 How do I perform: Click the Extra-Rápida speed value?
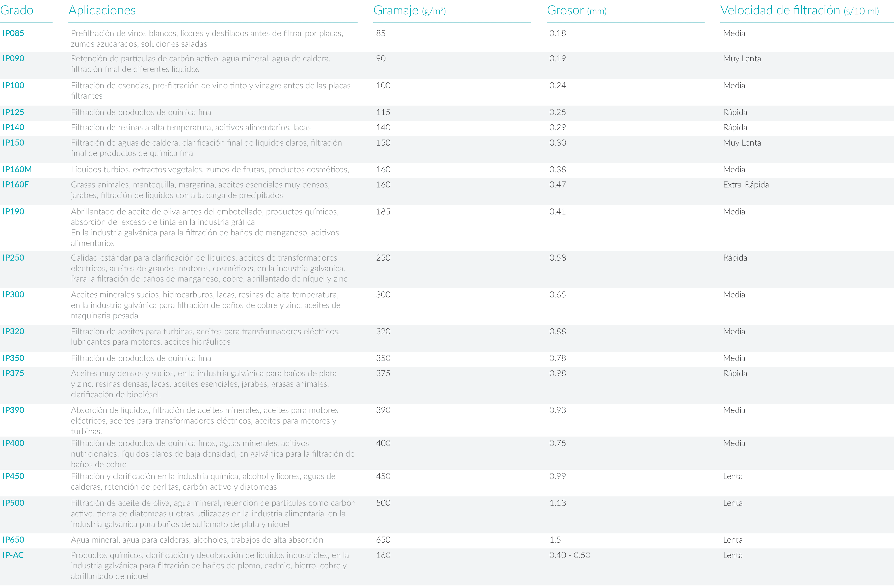click(746, 185)
